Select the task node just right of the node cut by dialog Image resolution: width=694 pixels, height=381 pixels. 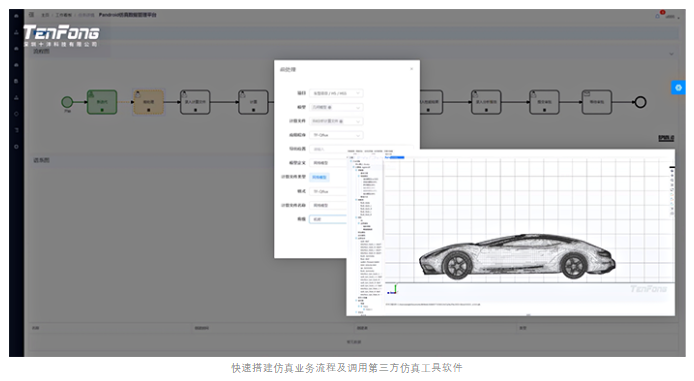486,102
